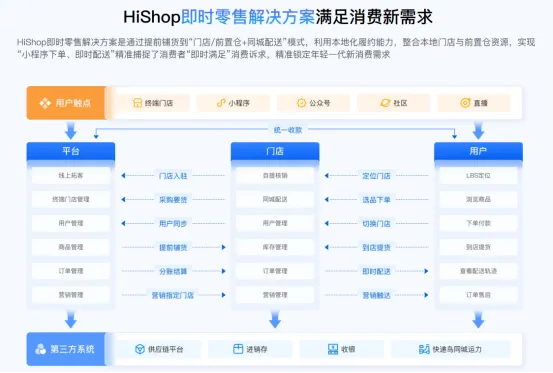
Task: Click the 用户同步 flow label
Action: click(173, 224)
